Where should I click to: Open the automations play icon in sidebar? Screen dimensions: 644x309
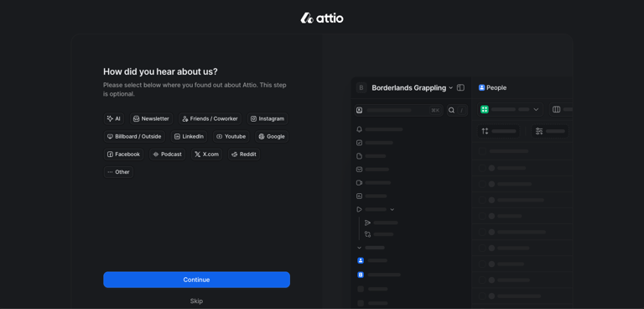click(x=360, y=209)
